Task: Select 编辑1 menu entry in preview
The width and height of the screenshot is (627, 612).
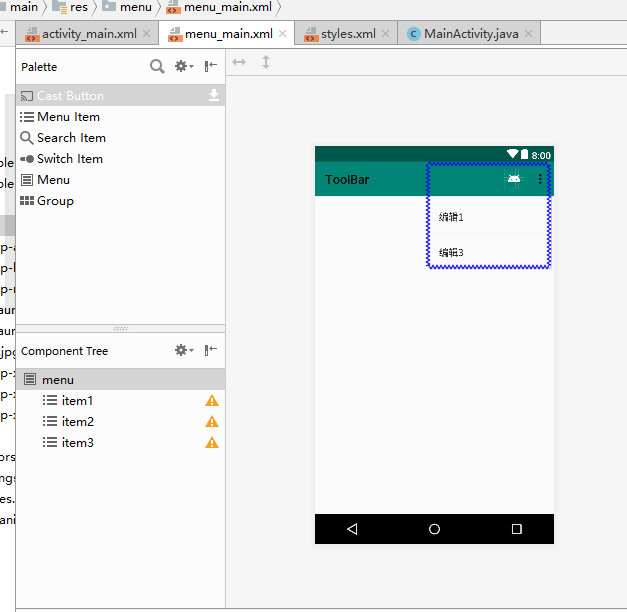Action: coord(487,217)
